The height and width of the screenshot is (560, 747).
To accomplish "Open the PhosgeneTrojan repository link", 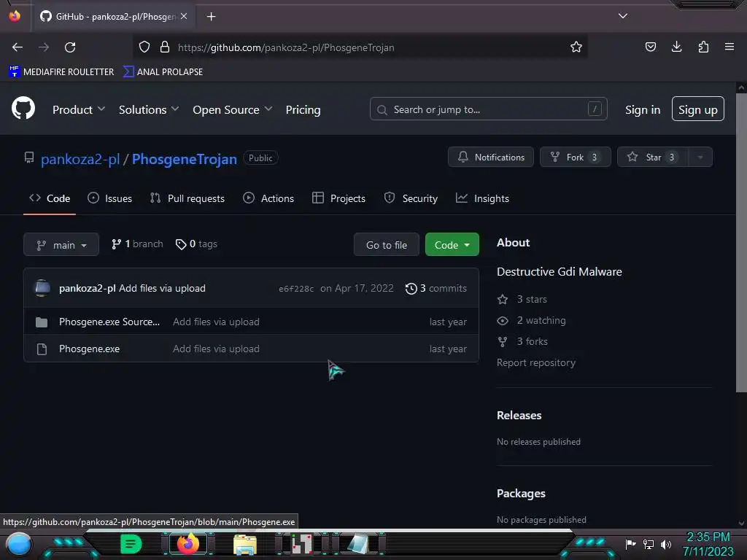I will pos(185,159).
